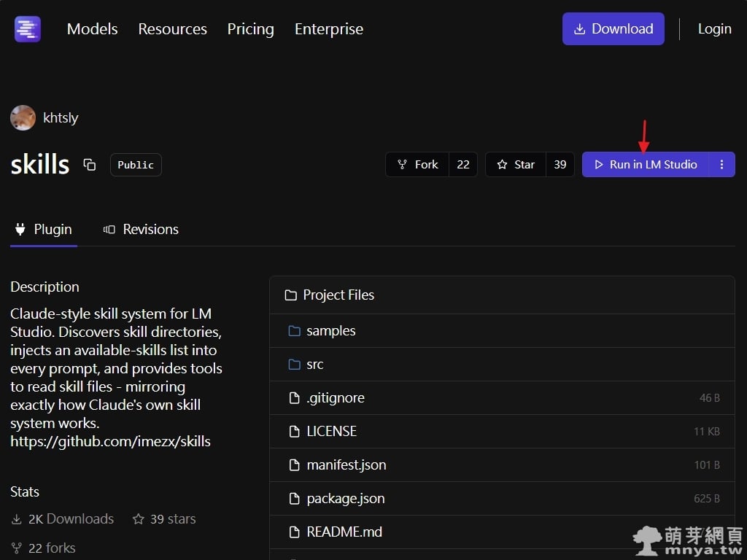The width and height of the screenshot is (747, 560).
Task: Click the star icon in Stats
Action: tap(138, 519)
